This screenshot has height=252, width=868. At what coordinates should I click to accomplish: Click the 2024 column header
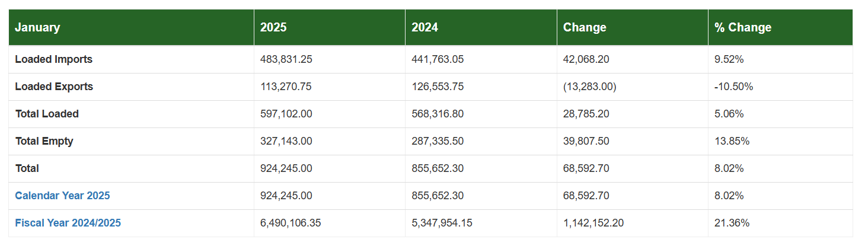[425, 27]
